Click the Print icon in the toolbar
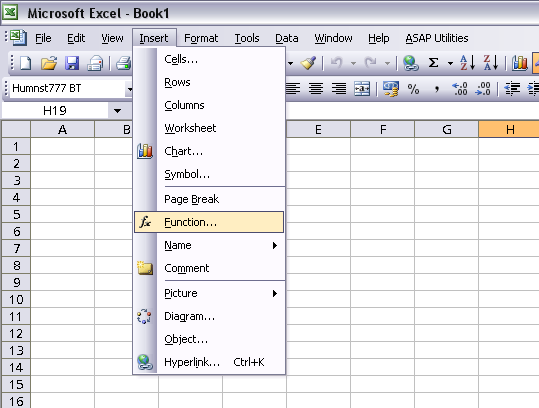 coord(123,63)
